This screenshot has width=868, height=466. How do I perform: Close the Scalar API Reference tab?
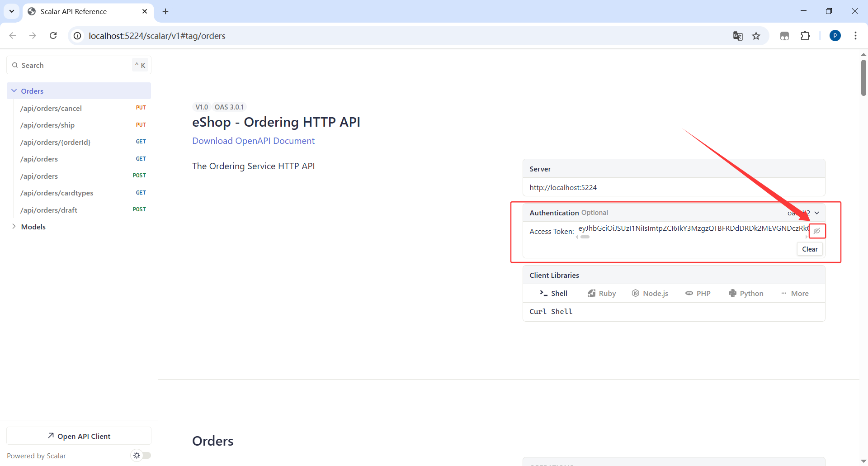tap(145, 11)
